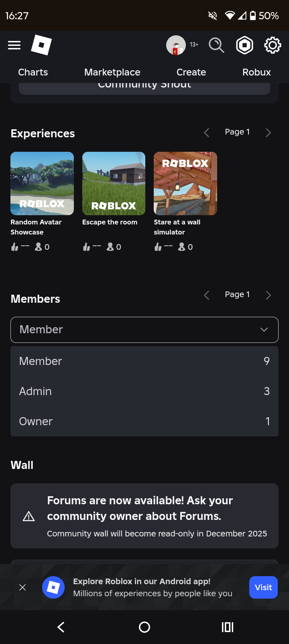
Task: Open the search magnifier icon
Action: 216,45
